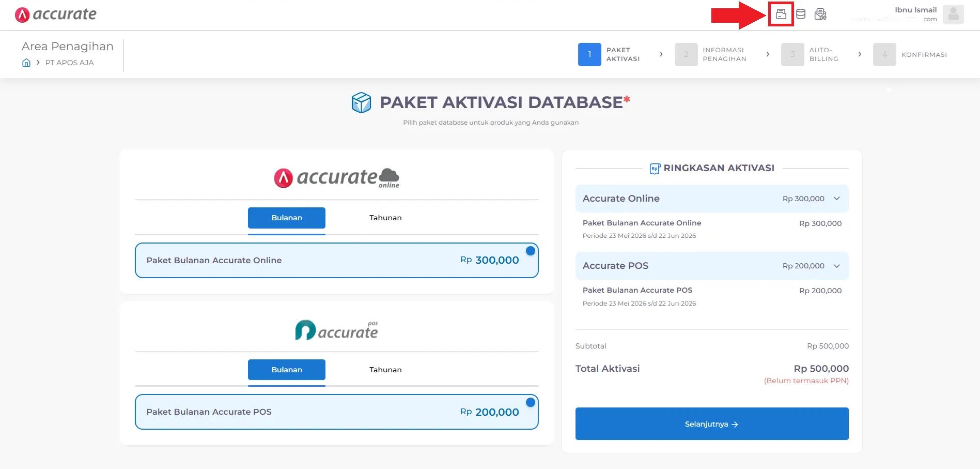Go to step 2 Informasi Penagihan

coord(711,54)
